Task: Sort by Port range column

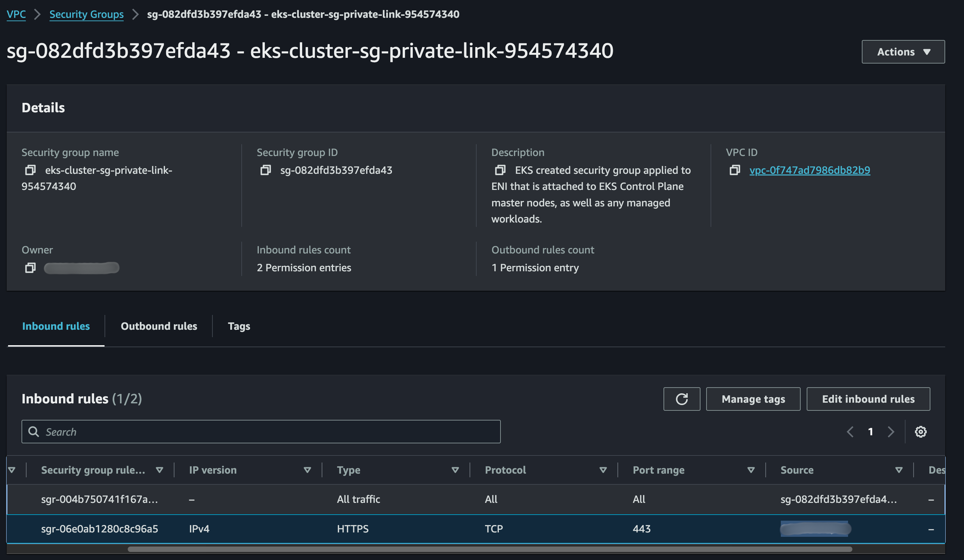Action: (x=751, y=470)
